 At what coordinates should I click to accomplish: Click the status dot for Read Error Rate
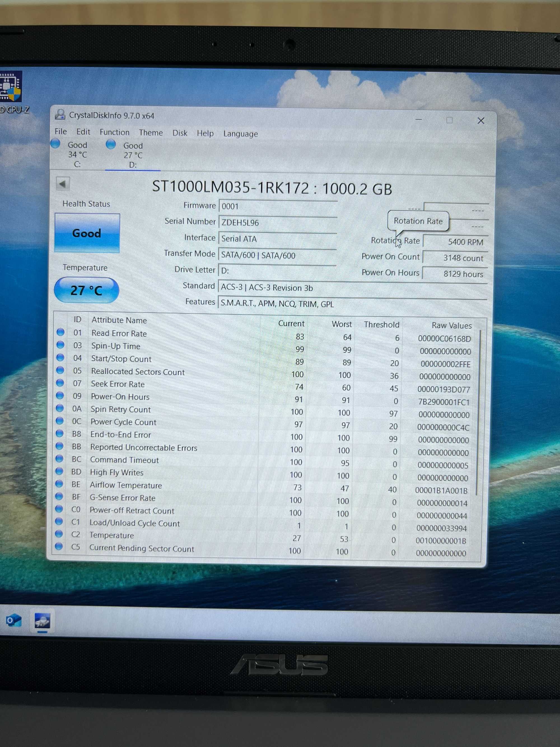(60, 332)
